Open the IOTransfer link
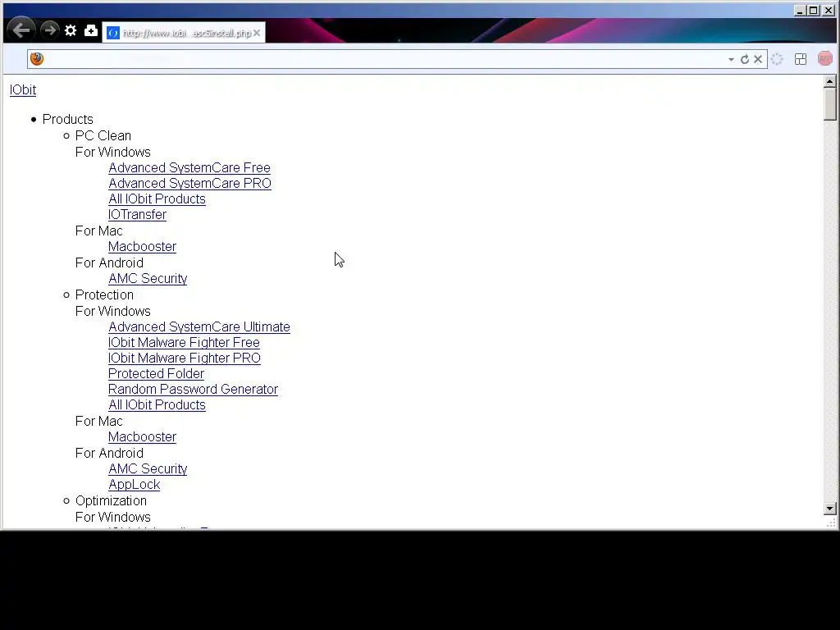This screenshot has width=840, height=630. [x=137, y=214]
